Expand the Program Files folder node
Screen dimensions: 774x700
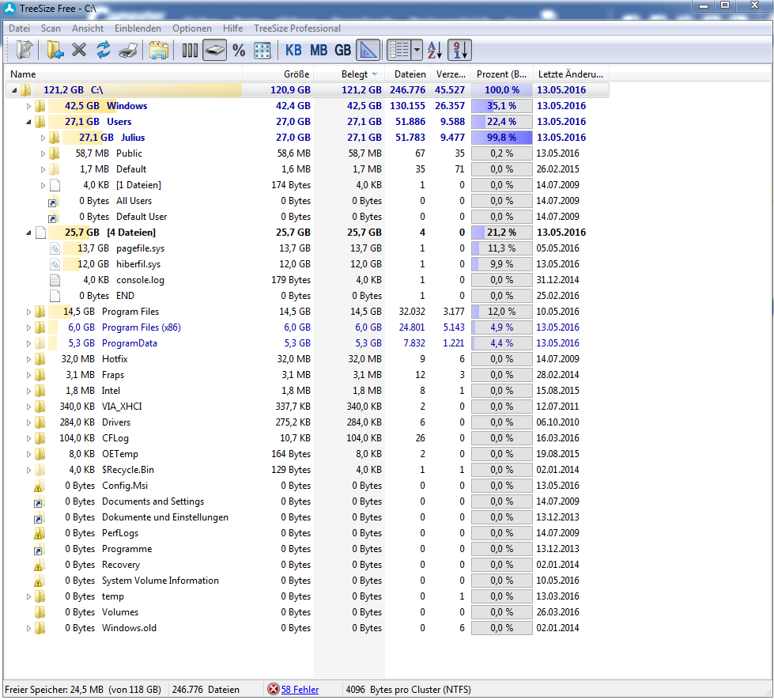[28, 312]
